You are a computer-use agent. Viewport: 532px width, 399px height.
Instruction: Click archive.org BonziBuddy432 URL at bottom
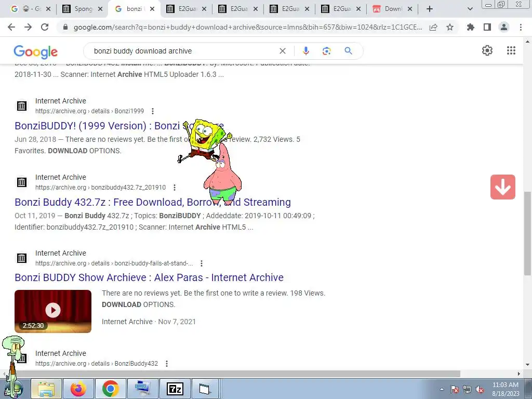click(97, 363)
